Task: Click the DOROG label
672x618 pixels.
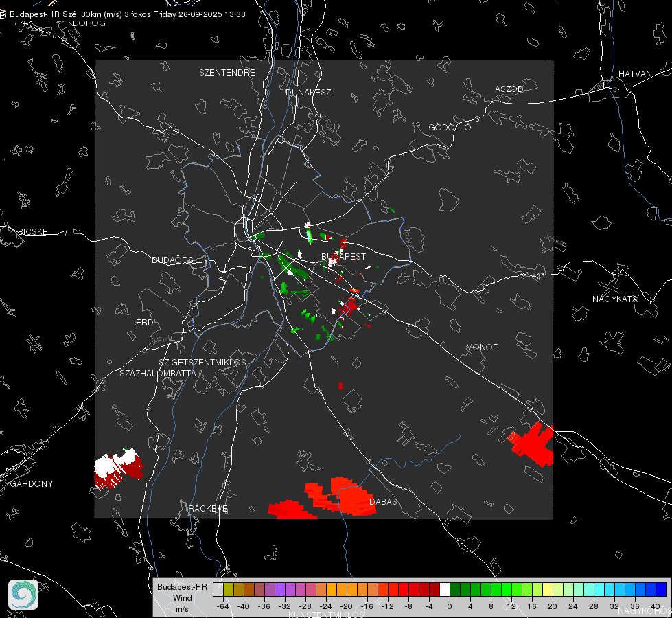Action: [x=89, y=23]
